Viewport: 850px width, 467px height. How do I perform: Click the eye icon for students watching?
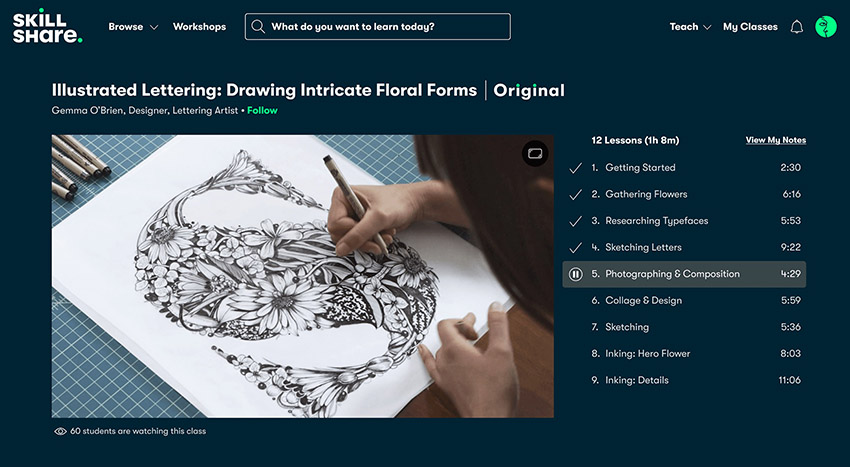[x=61, y=431]
